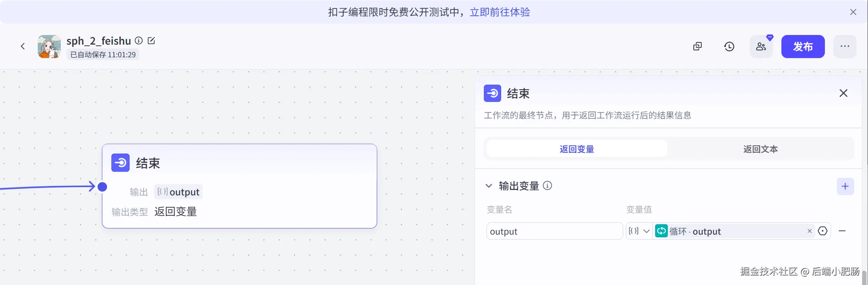Edit the workflow name with pencil icon

click(151, 40)
